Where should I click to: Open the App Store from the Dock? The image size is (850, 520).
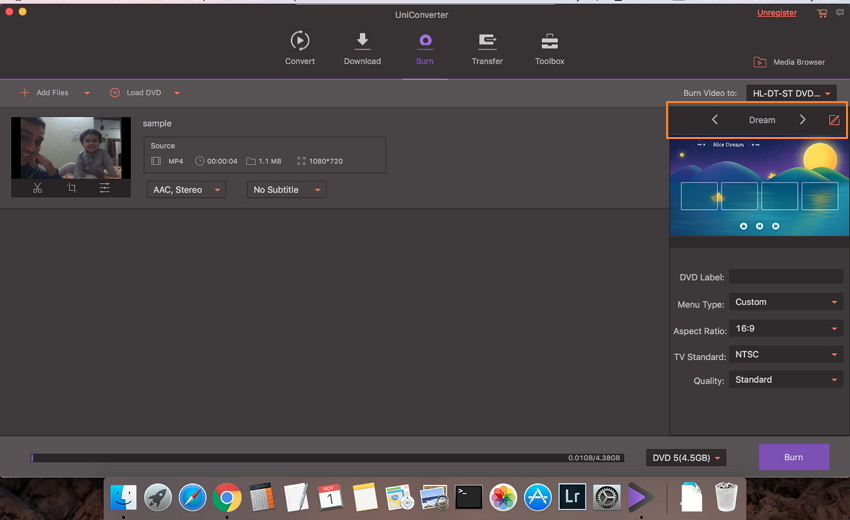coord(538,497)
